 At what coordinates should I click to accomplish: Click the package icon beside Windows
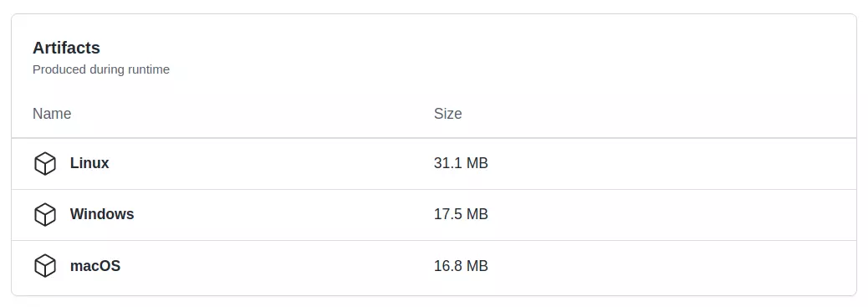pyautogui.click(x=45, y=214)
